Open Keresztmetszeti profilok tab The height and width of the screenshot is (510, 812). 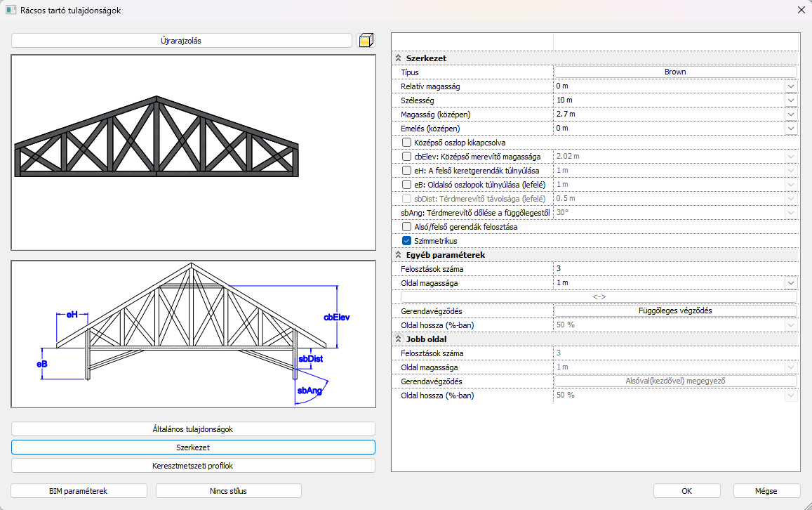193,465
